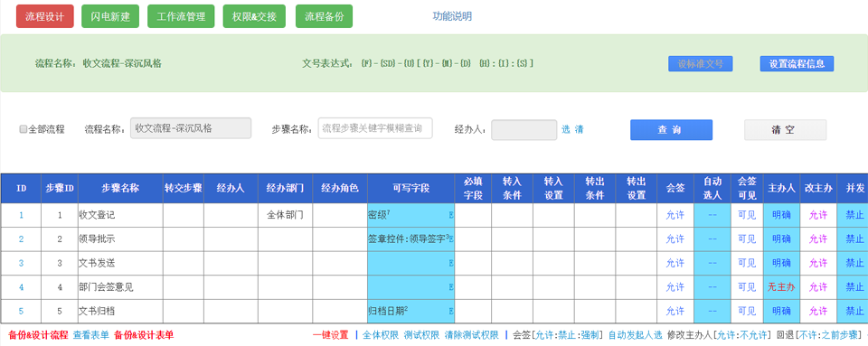Toggle 改主办 允许 for 领导批示 row
The height and width of the screenshot is (346, 868).
tap(818, 239)
